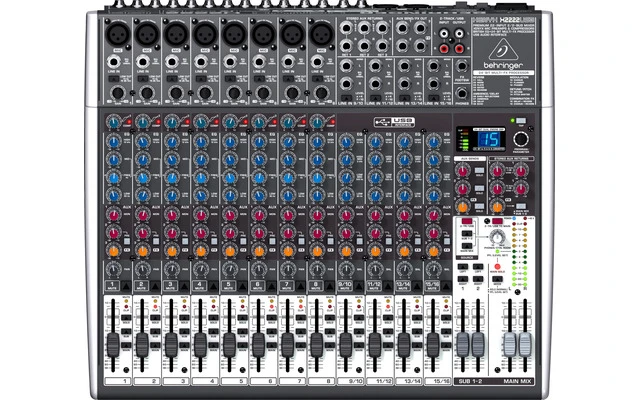
Task: Adjust the mid frequency knob on channel 4
Action: [x=201, y=178]
